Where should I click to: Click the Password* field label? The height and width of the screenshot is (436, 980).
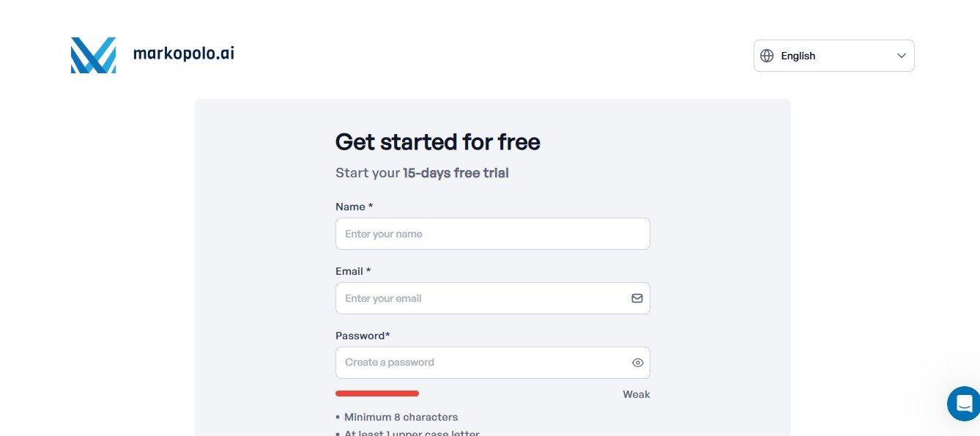[x=363, y=336]
